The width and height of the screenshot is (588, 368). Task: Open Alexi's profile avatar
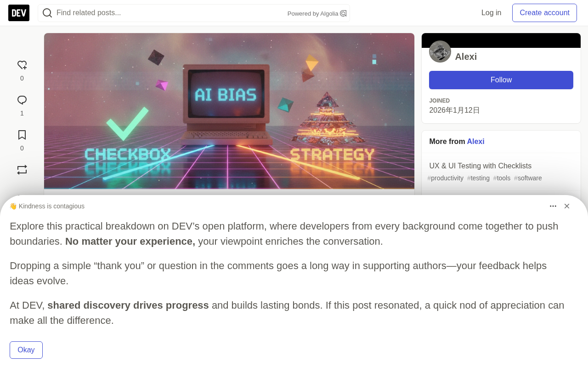click(440, 52)
